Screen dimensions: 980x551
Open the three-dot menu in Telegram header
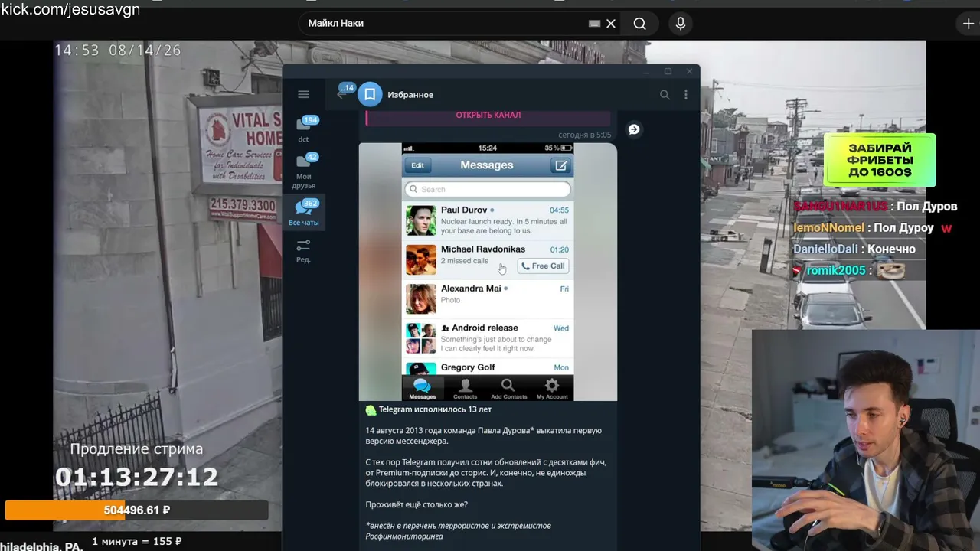[x=686, y=95]
